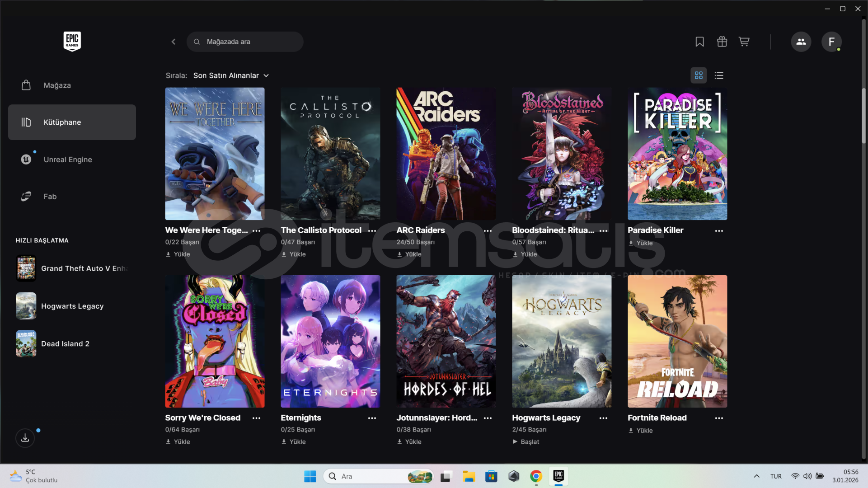Viewport: 868px width, 488px height.
Task: Open the F profile avatar
Action: click(x=831, y=42)
